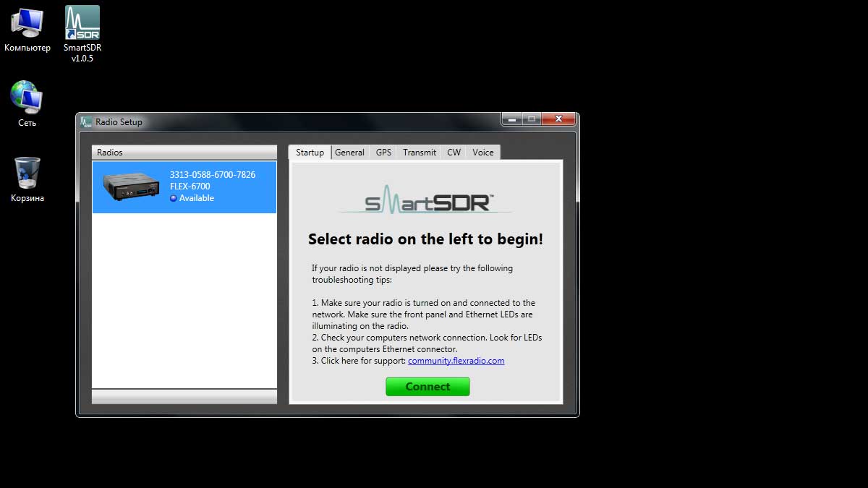Close the Radio Setup window
Image resolution: width=868 pixels, height=488 pixels.
(558, 119)
